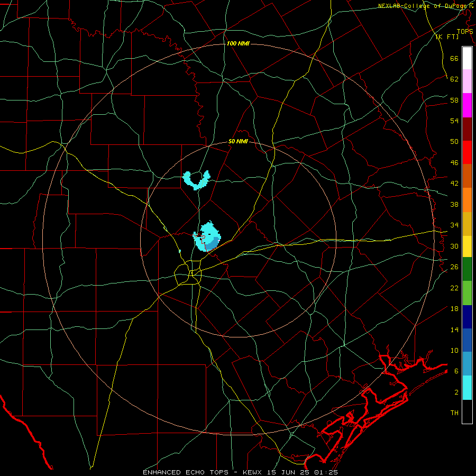Viewport: 476px width, 476px height.
Task: Click the yellow legend swatch
Action: (467, 246)
